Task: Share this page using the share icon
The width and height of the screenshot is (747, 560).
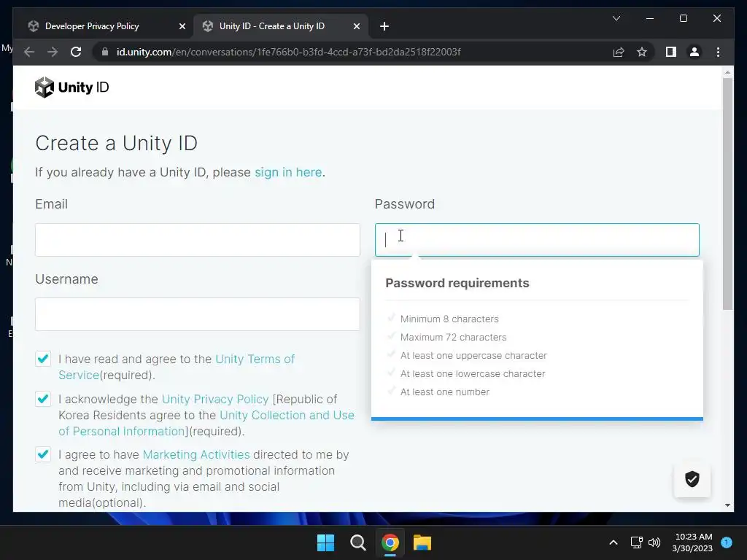Action: pyautogui.click(x=619, y=52)
